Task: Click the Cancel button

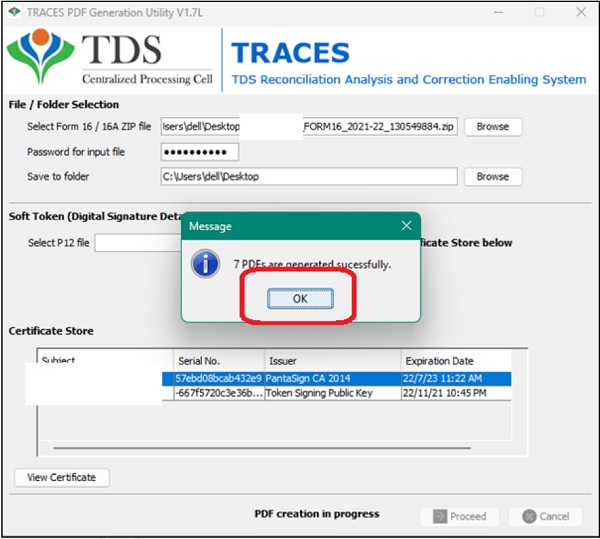Action: coord(545,516)
